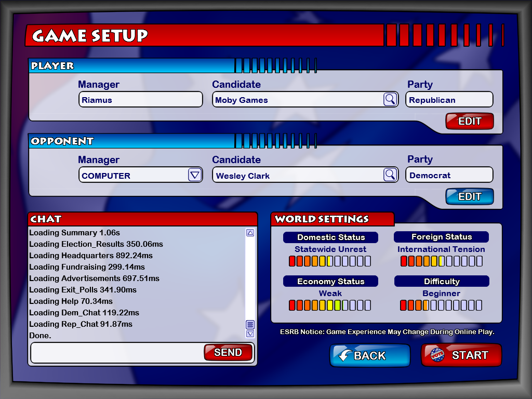The width and height of the screenshot is (532, 399).
Task: Edit the player settings
Action: (469, 121)
